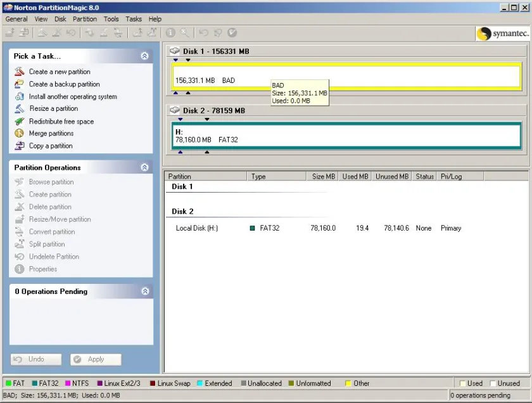Click the Create a new partition icon
Viewport: 532px width, 403px height.
pos(20,72)
